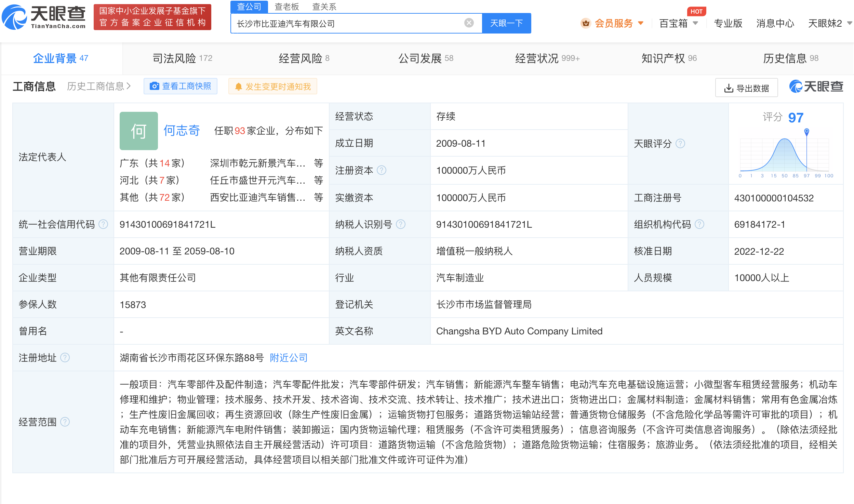The width and height of the screenshot is (854, 504).
Task: Click the member services crown icon
Action: tap(586, 23)
